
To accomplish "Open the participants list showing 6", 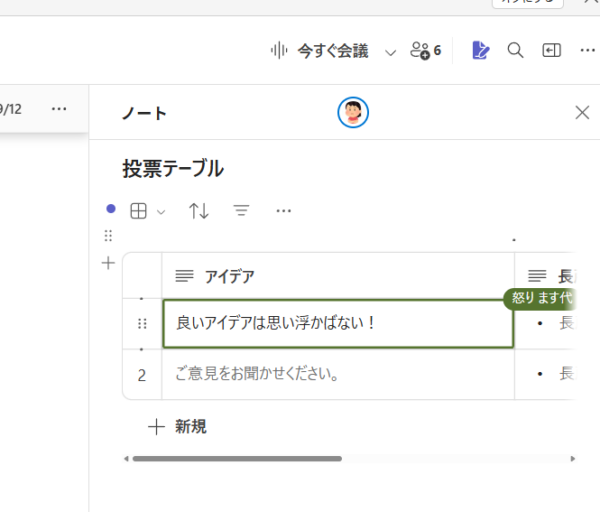I will click(426, 51).
